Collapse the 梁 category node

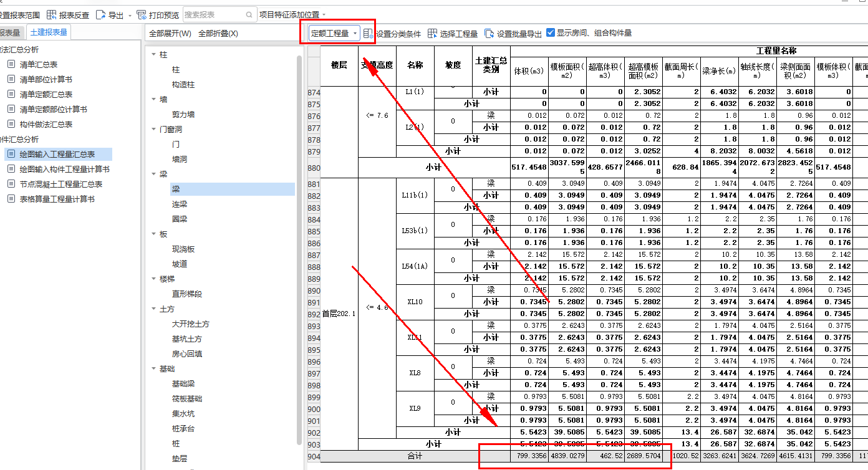[153, 174]
